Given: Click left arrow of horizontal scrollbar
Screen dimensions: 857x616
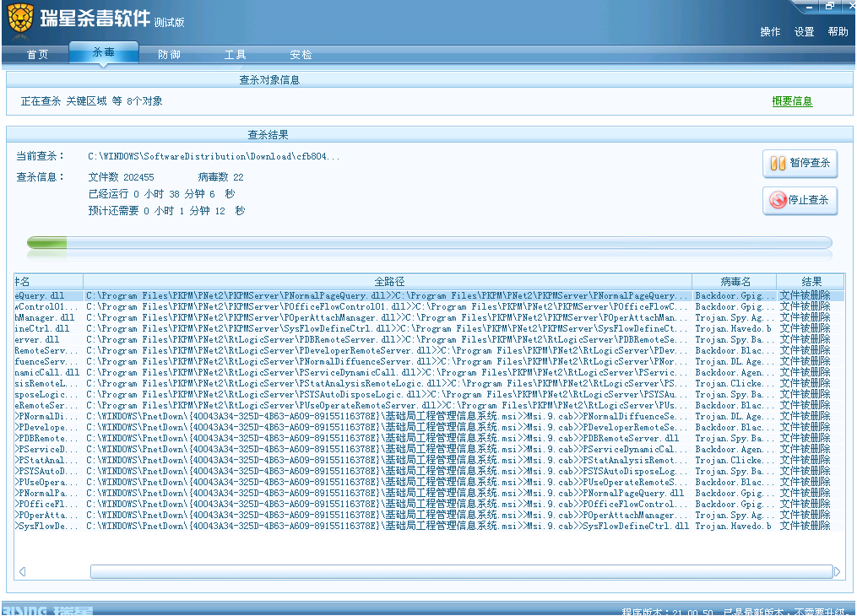Looking at the screenshot, I should 23,572.
